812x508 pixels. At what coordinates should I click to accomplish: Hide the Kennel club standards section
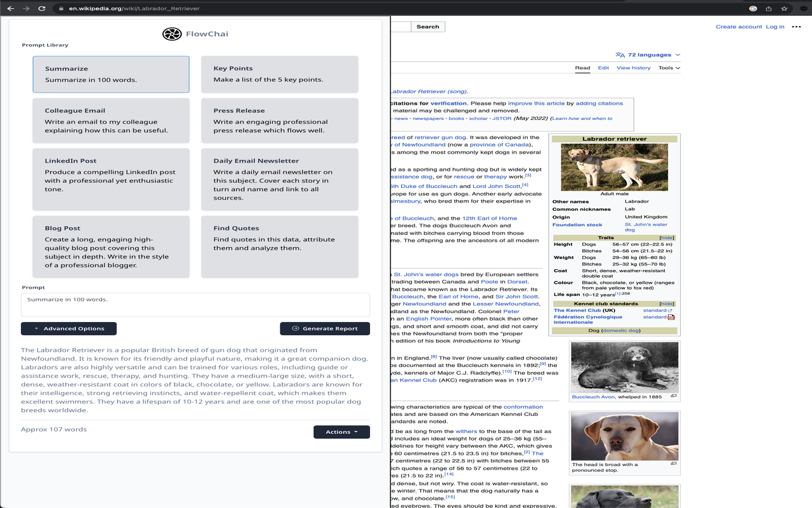[x=666, y=304]
